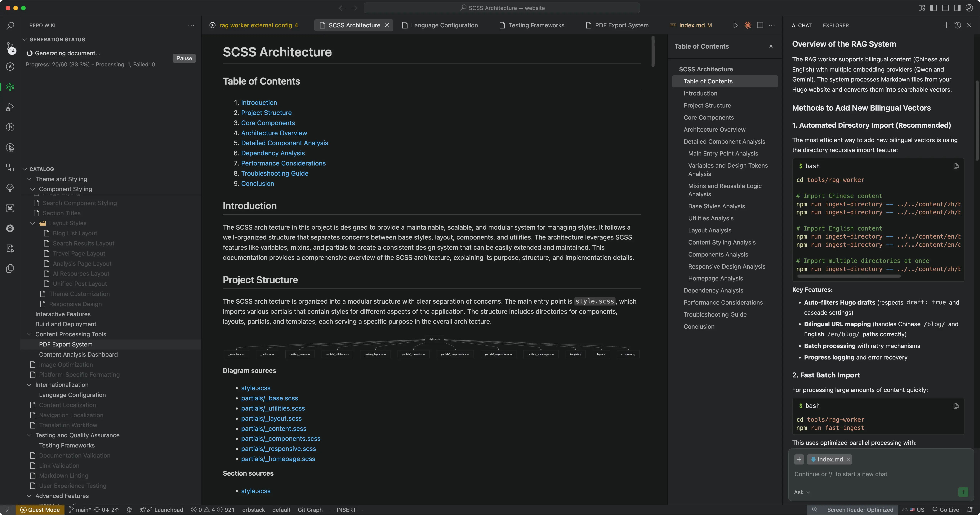Viewport: 980px width, 515px height.
Task: Toggle Screen Reader Optimized status item
Action: click(860, 510)
